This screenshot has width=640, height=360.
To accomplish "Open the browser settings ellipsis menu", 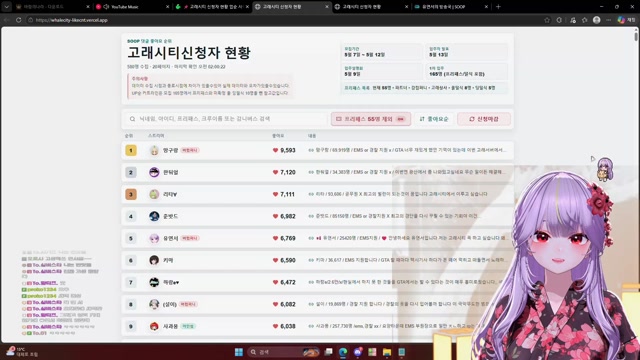I will pos(608,20).
